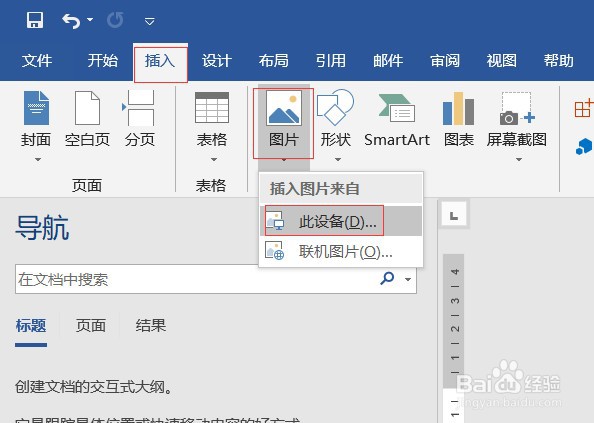
Task: Select the 结果 tab in navigation pane
Action: (x=151, y=326)
